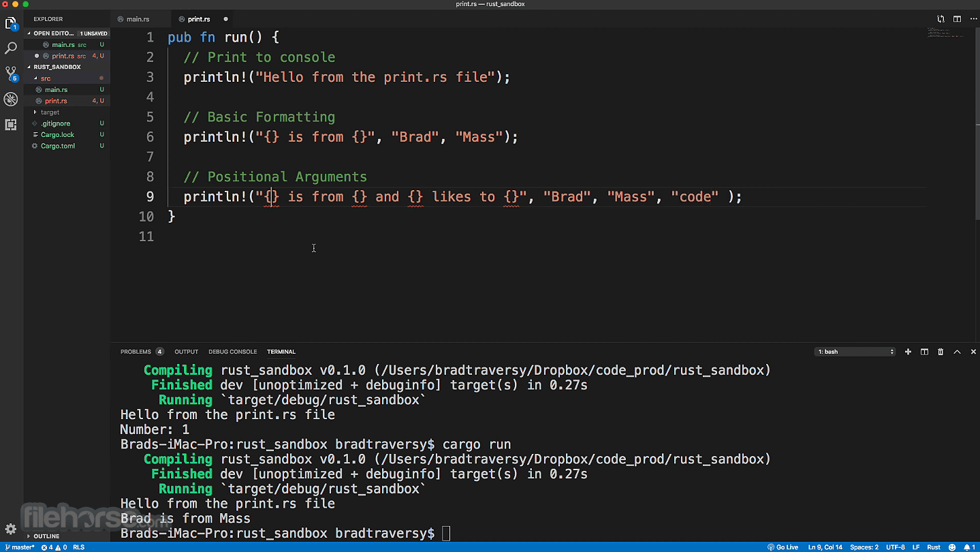Click the Rust language mode indicator
This screenshot has height=552, width=980.
[x=934, y=547]
